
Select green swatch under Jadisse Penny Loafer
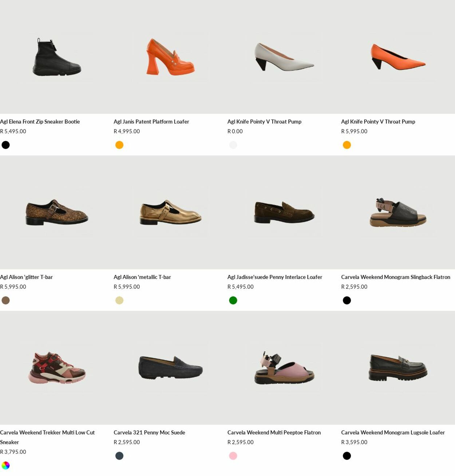tap(233, 300)
